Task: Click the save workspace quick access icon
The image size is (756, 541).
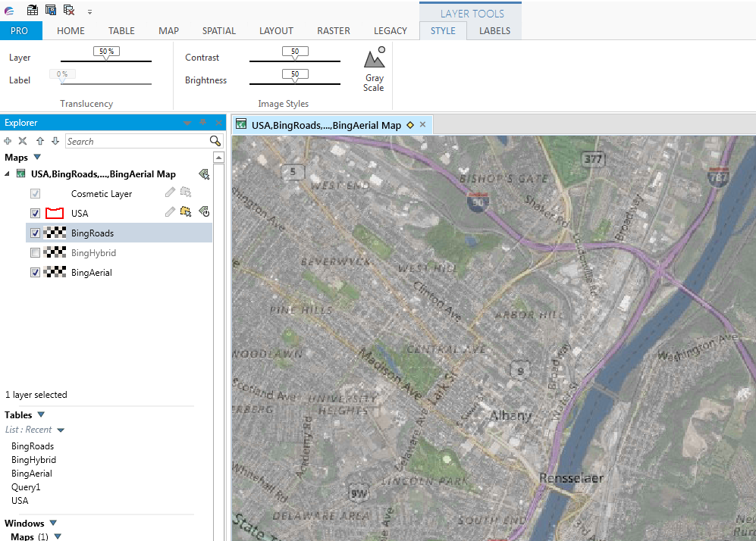Action: pyautogui.click(x=50, y=9)
